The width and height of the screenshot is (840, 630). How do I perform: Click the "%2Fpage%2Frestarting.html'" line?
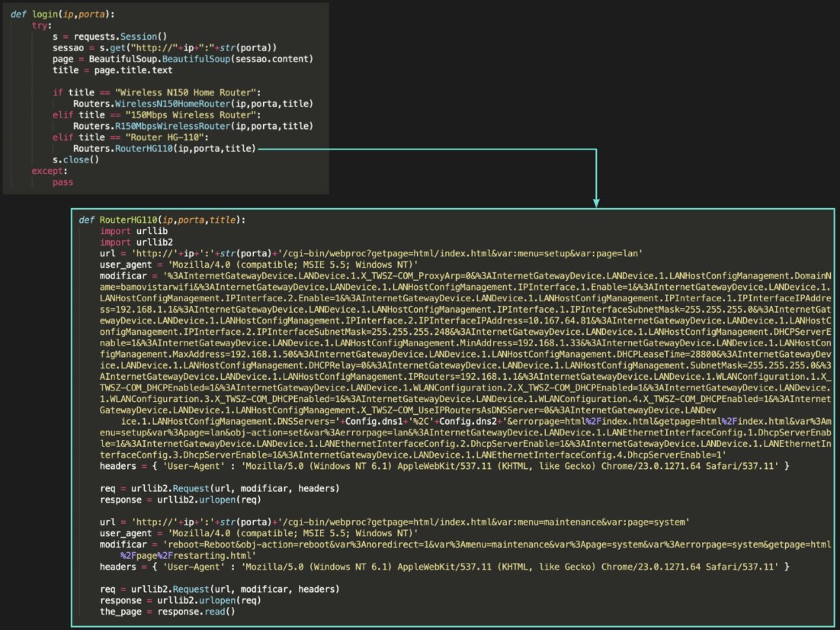[188, 556]
